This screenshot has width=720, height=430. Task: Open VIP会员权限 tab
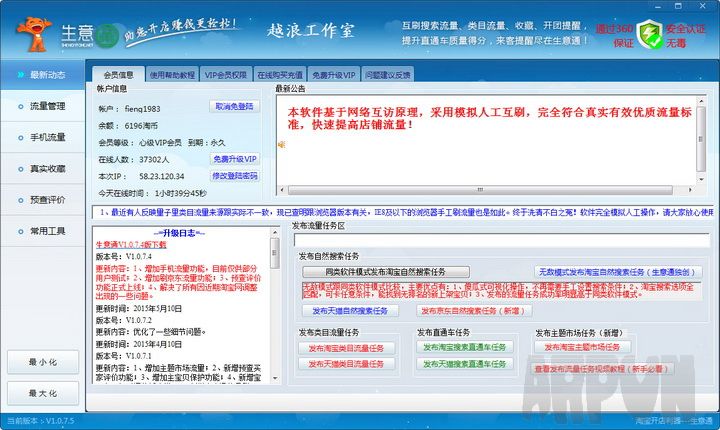pyautogui.click(x=225, y=75)
